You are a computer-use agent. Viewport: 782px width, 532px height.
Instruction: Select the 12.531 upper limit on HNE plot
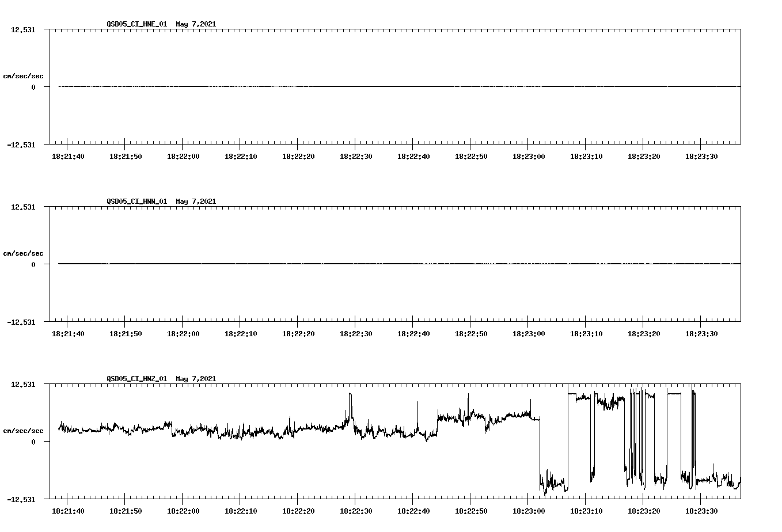(22, 28)
